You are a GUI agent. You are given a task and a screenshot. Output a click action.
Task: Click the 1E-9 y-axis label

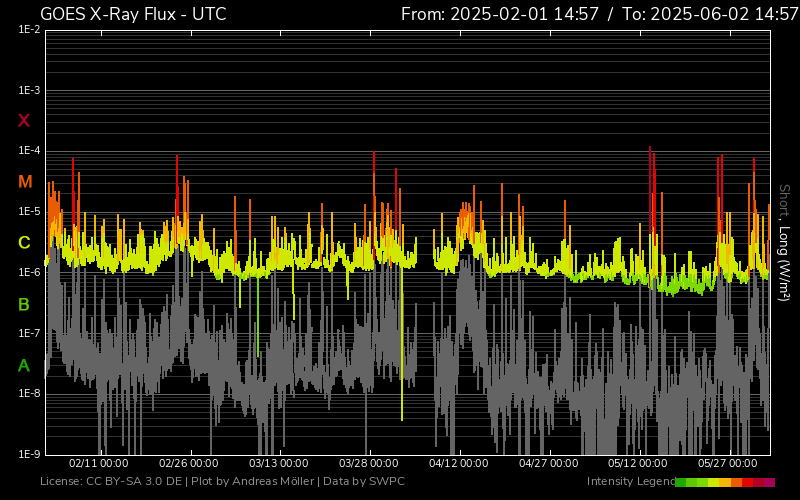[29, 454]
